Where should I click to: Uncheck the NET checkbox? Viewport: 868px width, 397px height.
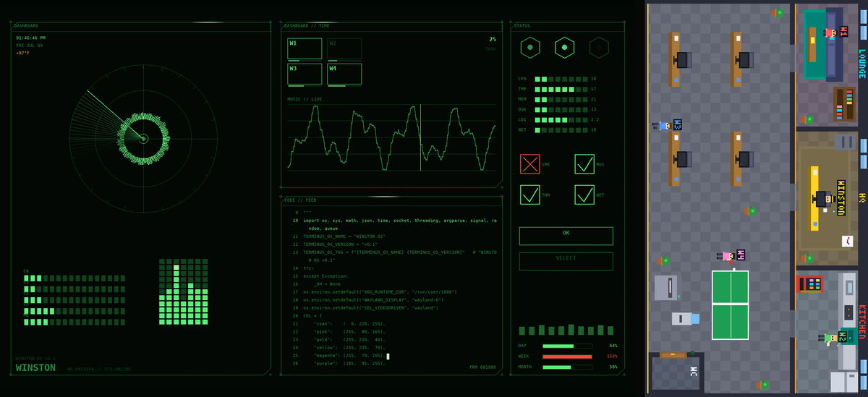coord(584,195)
